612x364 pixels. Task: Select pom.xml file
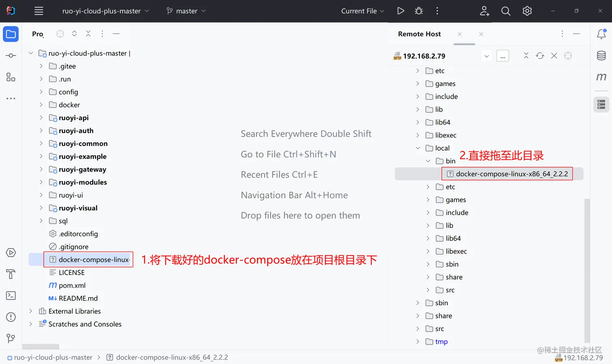(67, 286)
